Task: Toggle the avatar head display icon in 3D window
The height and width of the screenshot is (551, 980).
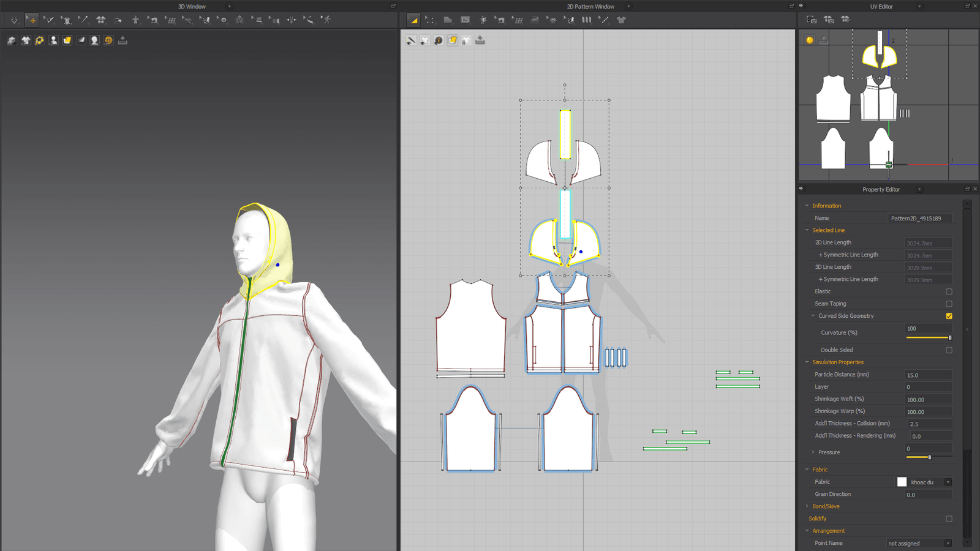Action: tap(94, 40)
